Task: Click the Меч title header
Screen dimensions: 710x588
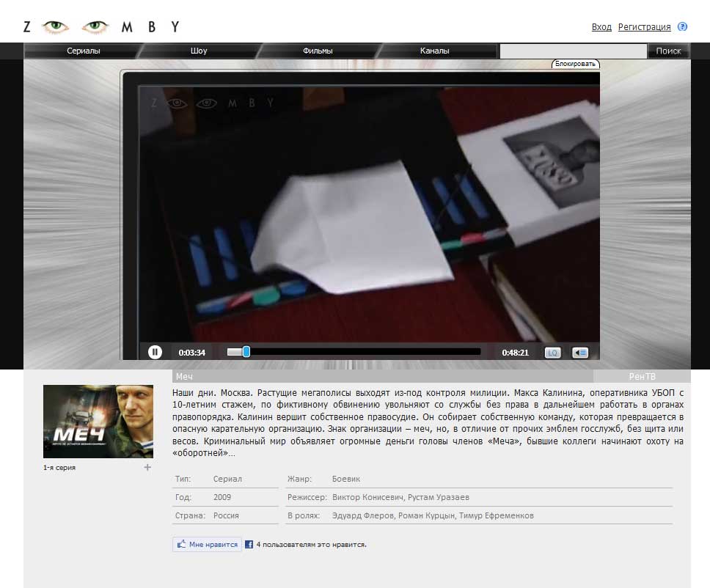Action: [184, 376]
